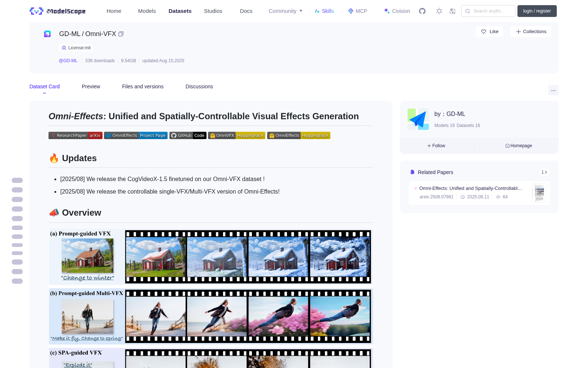Open the OmniEffects HuggingFace badge
Screen dimensions: 588x368
pos(299,135)
